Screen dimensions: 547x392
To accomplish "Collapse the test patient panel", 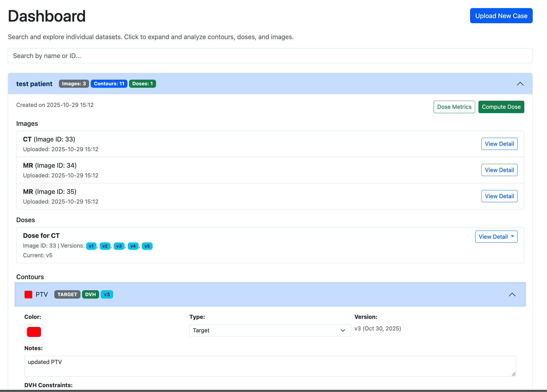I will click(x=520, y=83).
